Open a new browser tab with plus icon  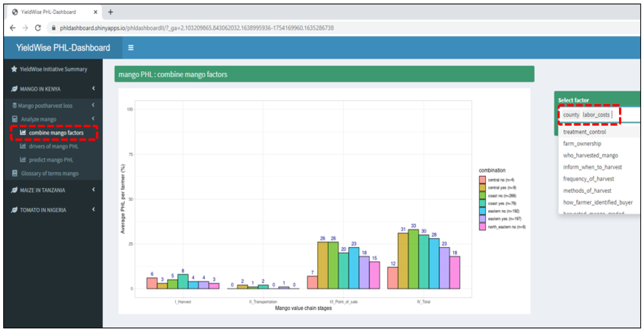tap(111, 12)
